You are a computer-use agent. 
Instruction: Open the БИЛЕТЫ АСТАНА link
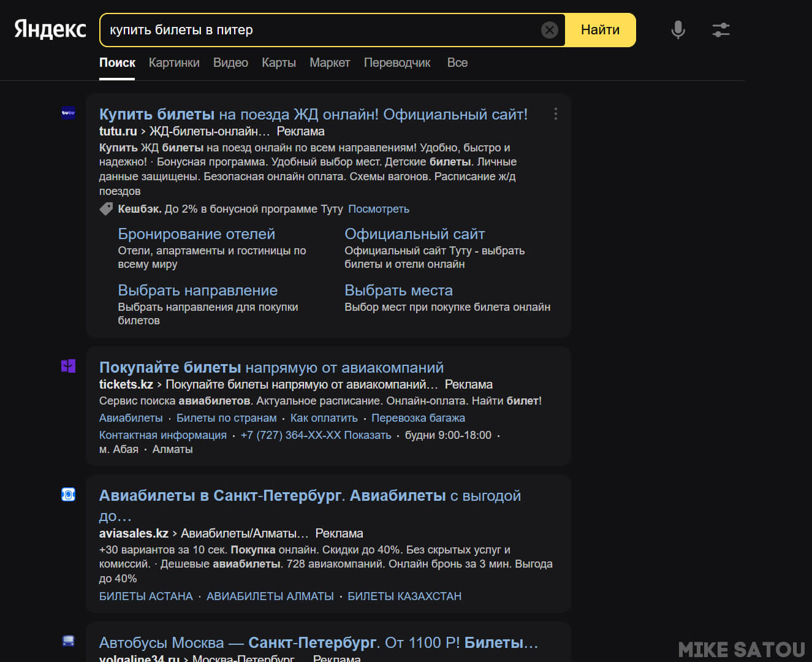point(146,596)
